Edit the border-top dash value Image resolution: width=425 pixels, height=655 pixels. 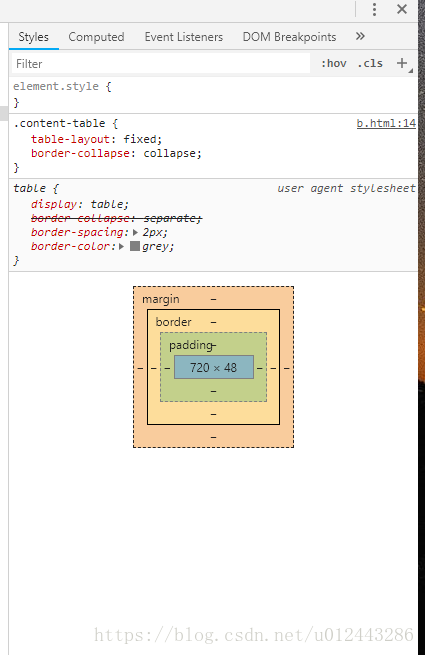(x=214, y=322)
